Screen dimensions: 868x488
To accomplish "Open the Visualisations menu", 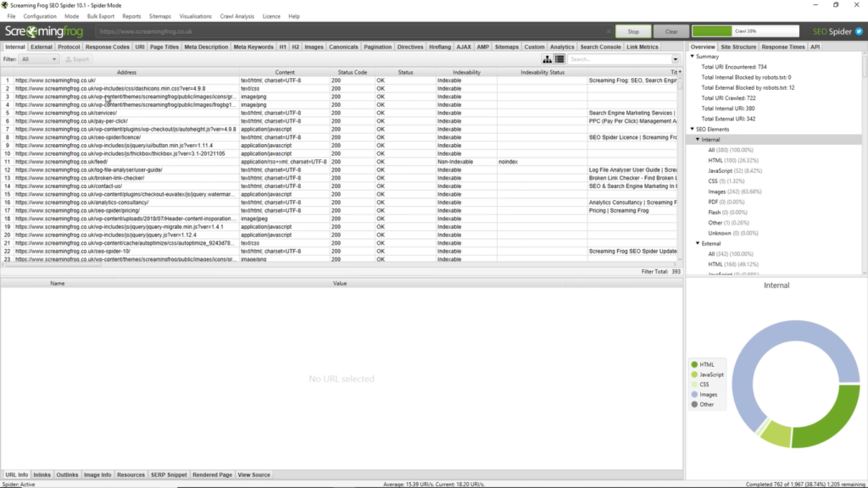I will point(196,16).
